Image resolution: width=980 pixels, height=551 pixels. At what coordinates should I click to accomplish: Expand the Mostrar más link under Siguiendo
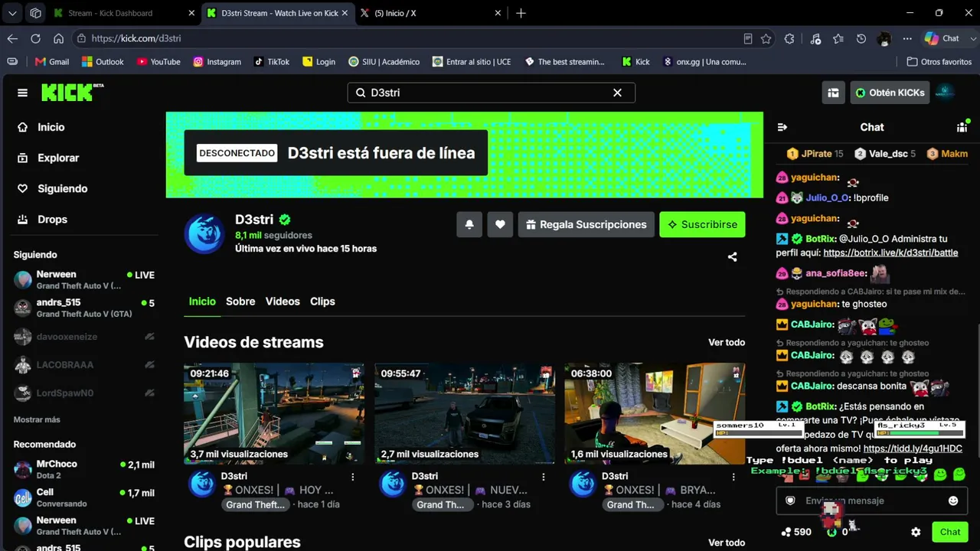[37, 419]
